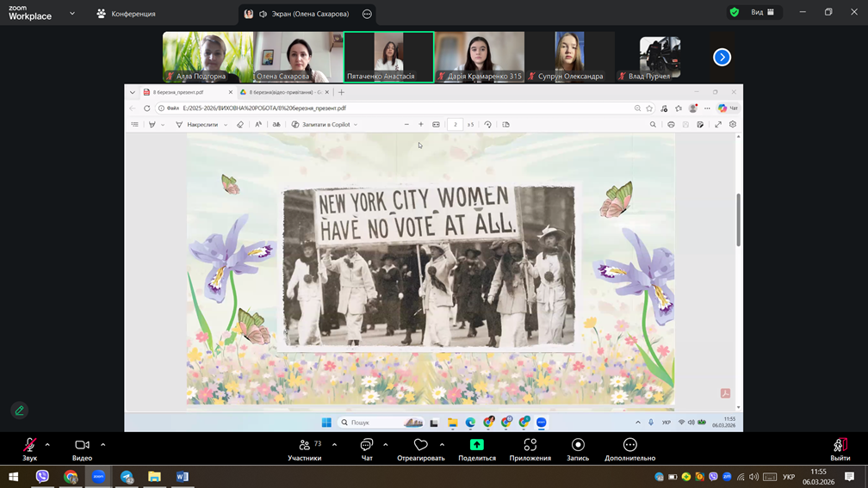
Task: Select Дарія Крамаренко 315 video thumbnail
Action: (480, 57)
